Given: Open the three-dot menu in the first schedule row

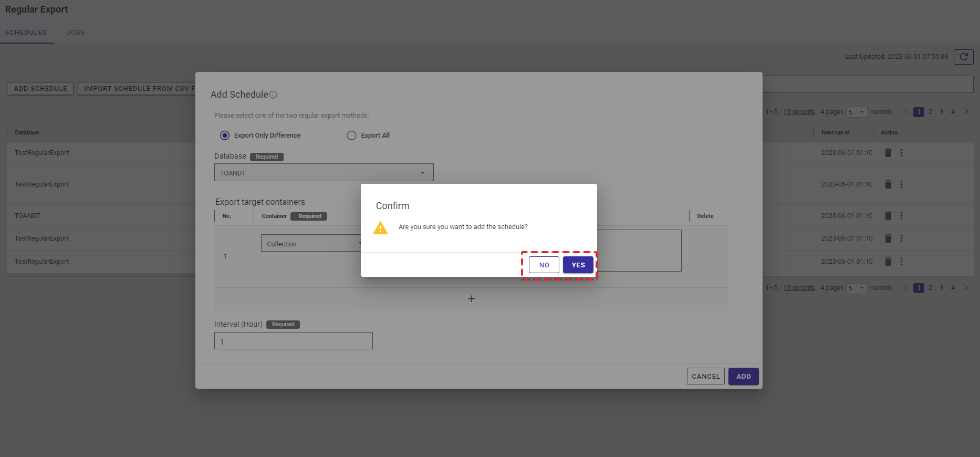Looking at the screenshot, I should point(901,153).
